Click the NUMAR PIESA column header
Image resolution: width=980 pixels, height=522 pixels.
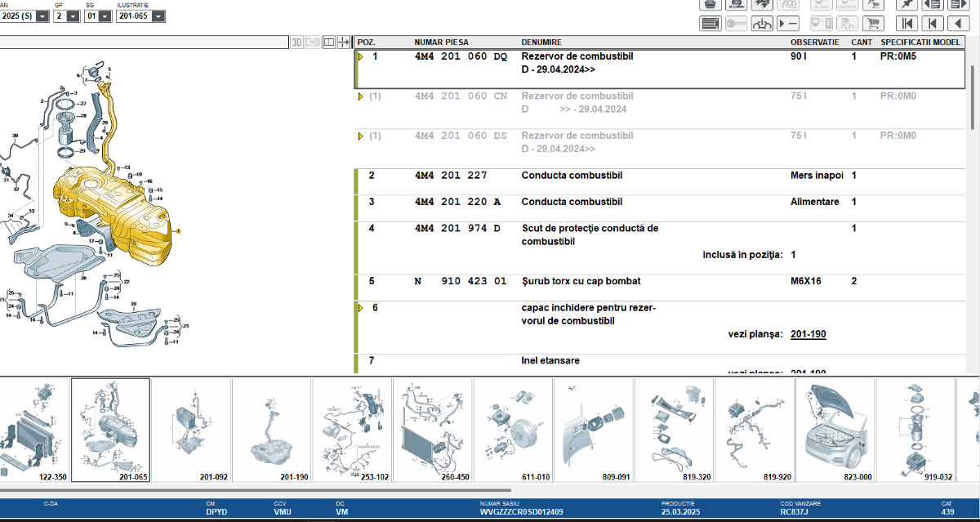pos(441,42)
